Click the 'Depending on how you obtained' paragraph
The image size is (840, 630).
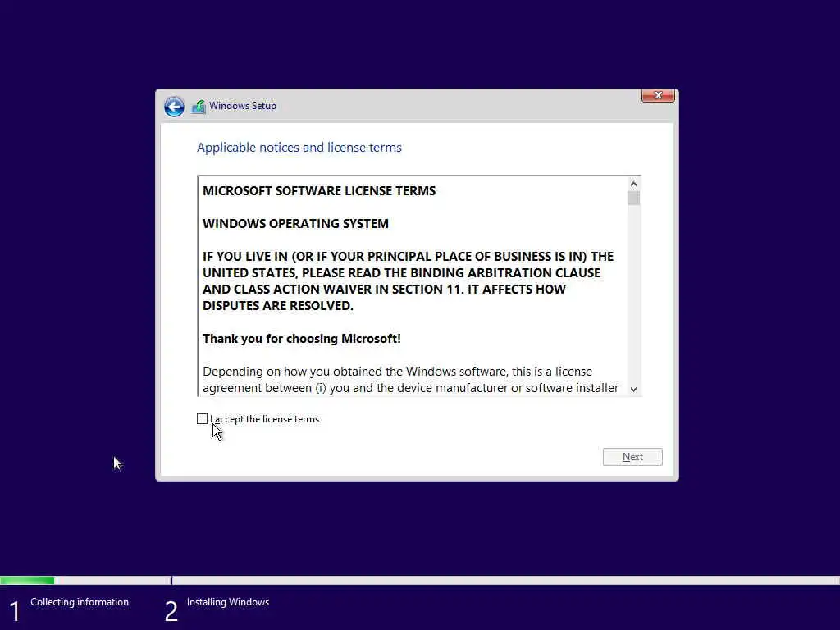[411, 380]
